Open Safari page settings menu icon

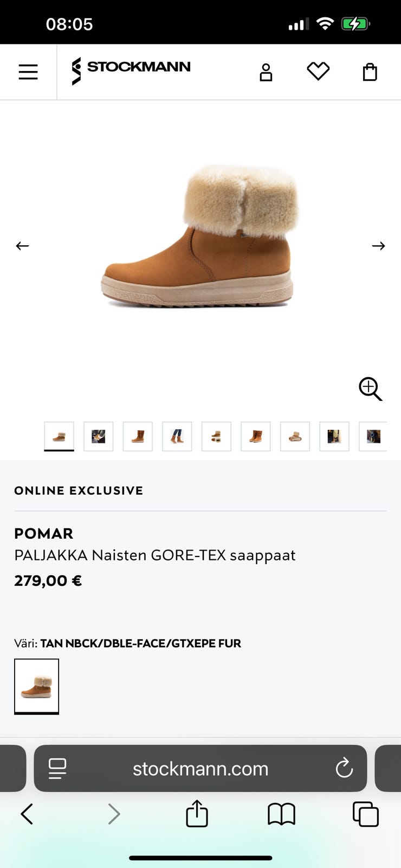click(57, 768)
